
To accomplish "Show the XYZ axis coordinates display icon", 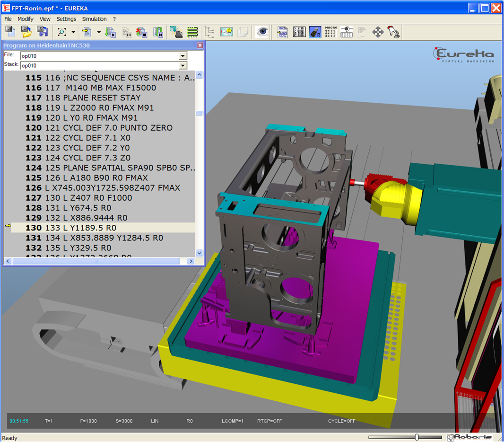I will (x=299, y=32).
